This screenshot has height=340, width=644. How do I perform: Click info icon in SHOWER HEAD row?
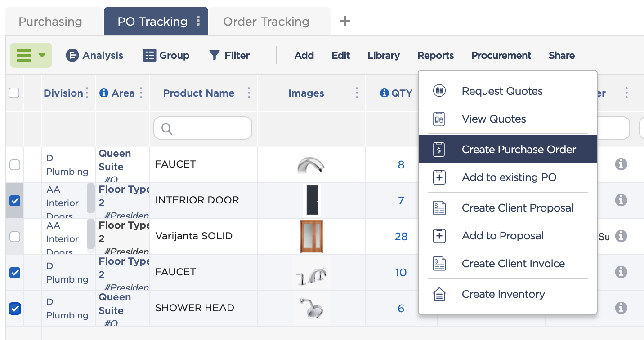click(621, 308)
